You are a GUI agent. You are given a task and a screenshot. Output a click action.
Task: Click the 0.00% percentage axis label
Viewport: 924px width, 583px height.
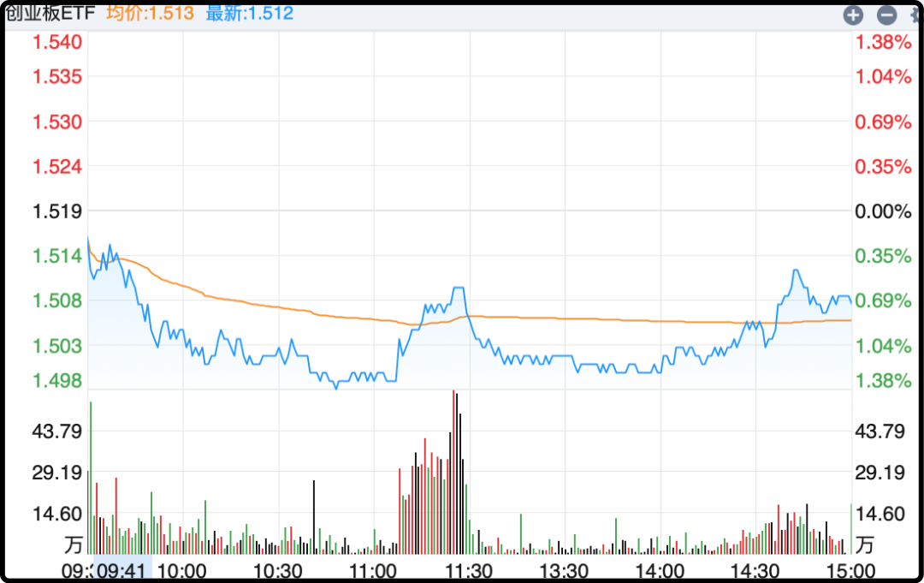click(x=884, y=211)
